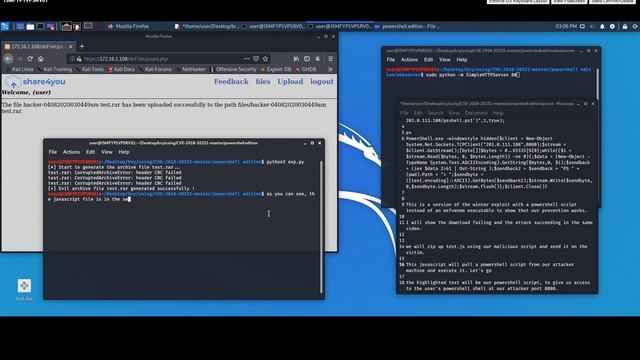Go to the Firefox home page

(40, 59)
